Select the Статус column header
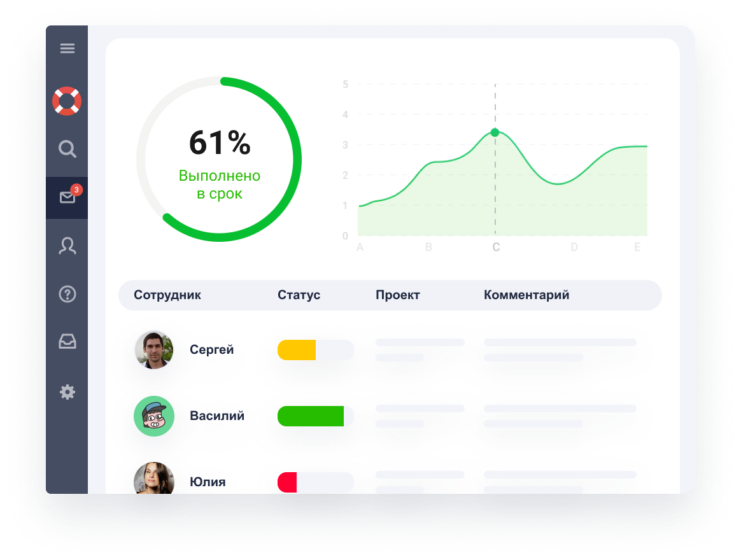This screenshot has width=741, height=560. [299, 295]
